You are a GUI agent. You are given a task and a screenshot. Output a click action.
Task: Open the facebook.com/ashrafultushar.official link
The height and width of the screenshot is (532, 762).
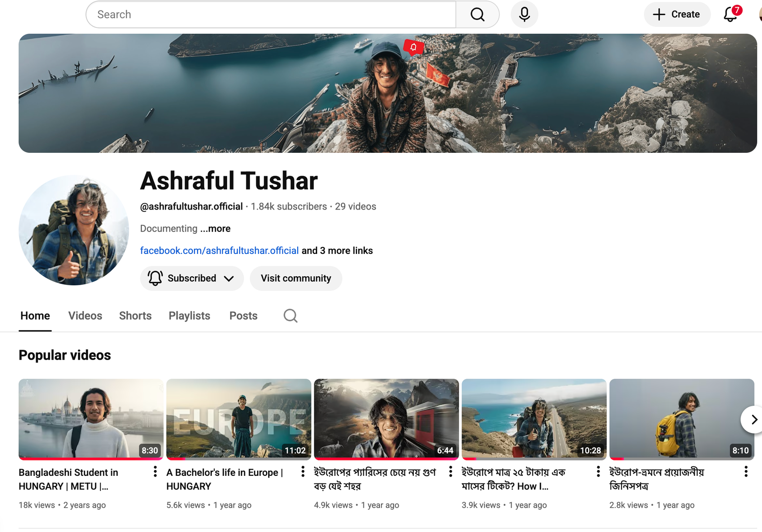tap(219, 251)
